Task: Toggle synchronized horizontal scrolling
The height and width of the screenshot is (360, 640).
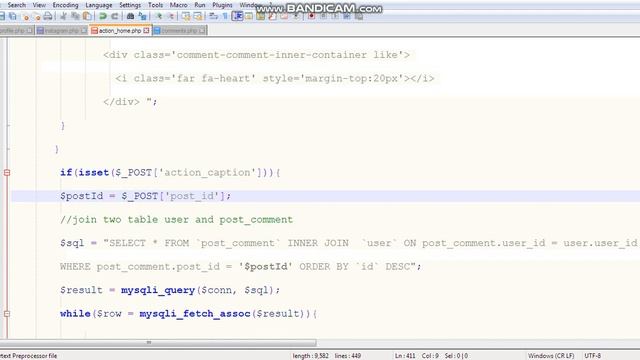Action: coord(198,16)
